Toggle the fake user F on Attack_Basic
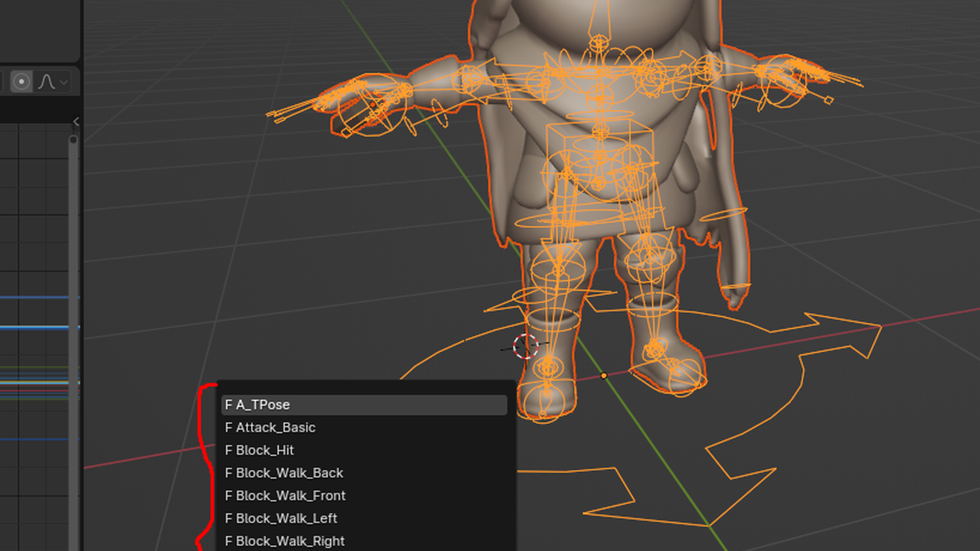Viewport: 980px width, 551px height. pyautogui.click(x=228, y=428)
